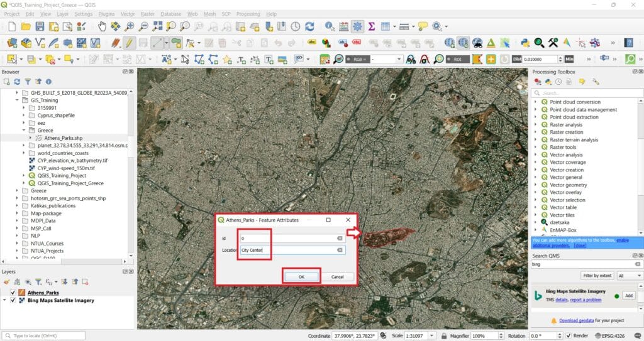Expand Athens_Parks.shp in the Browser tree
The width and height of the screenshot is (644, 341).
click(x=30, y=138)
